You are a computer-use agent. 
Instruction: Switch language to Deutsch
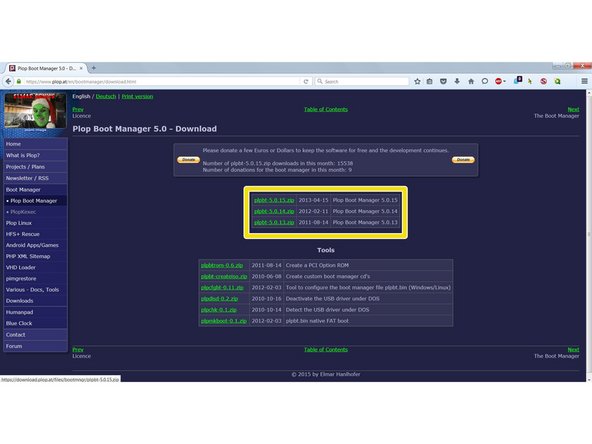pos(106,96)
